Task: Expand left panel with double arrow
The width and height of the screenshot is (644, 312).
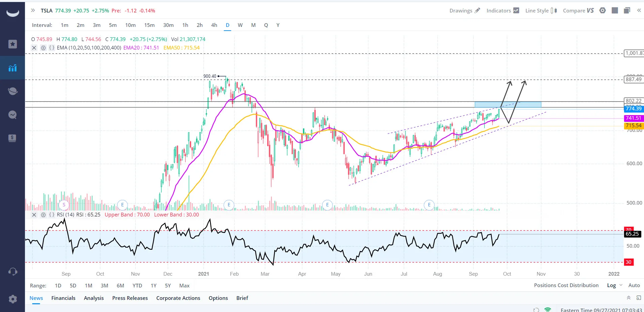Action: 33,10
